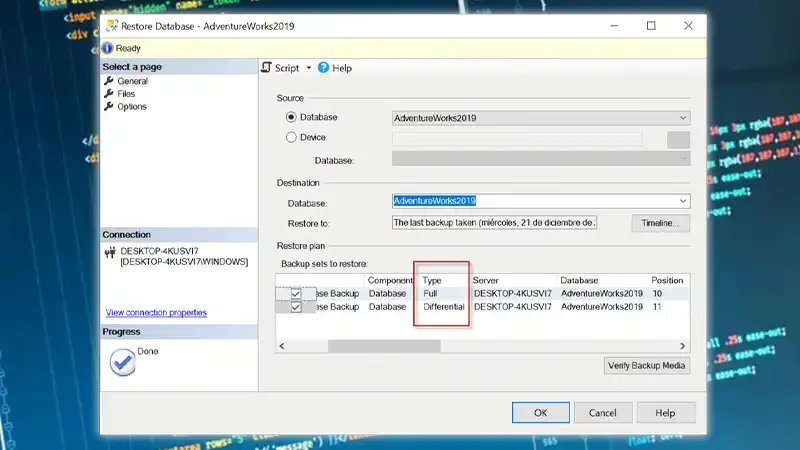Viewport: 800px width, 450px height.
Task: Click position value 11
Action: [657, 307]
